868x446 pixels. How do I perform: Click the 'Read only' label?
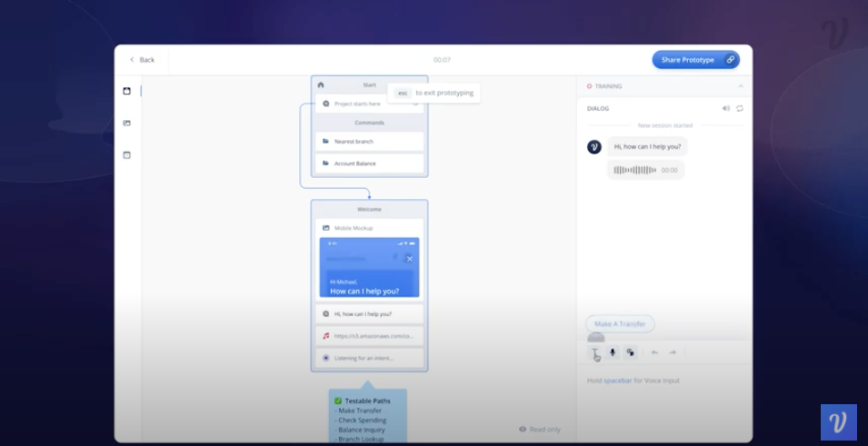[545, 430]
